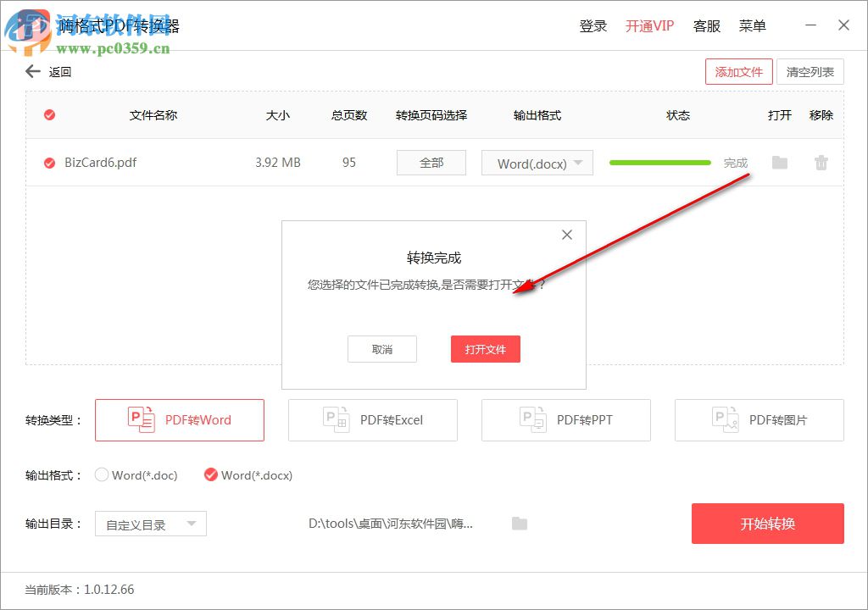Select the PDF转图片 conversion type icon
868x610 pixels.
pos(722,419)
